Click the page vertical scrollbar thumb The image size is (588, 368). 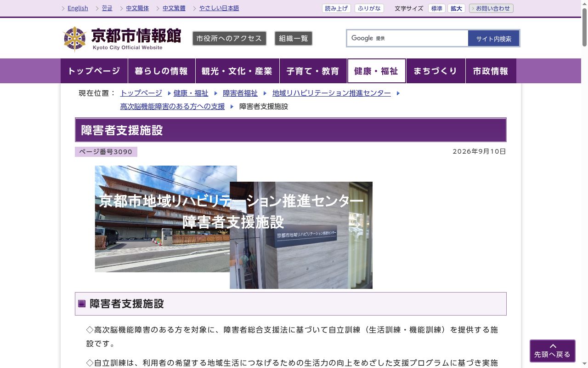click(x=584, y=26)
